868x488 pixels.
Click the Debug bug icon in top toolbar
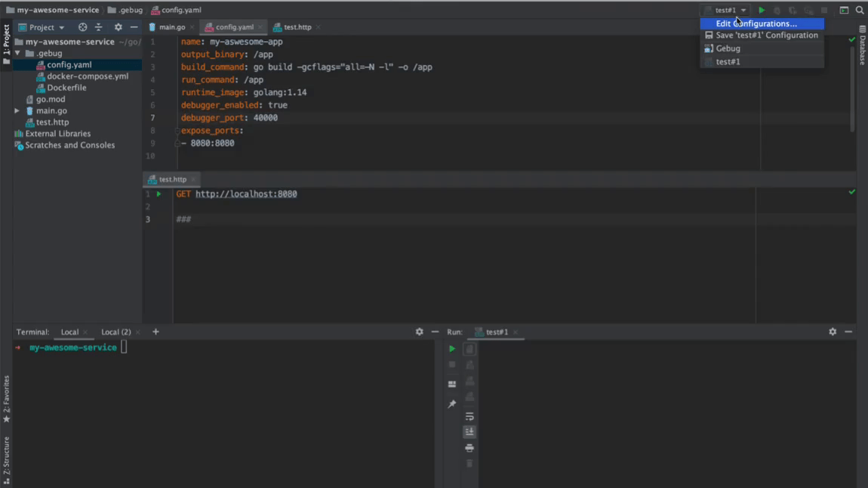click(777, 10)
